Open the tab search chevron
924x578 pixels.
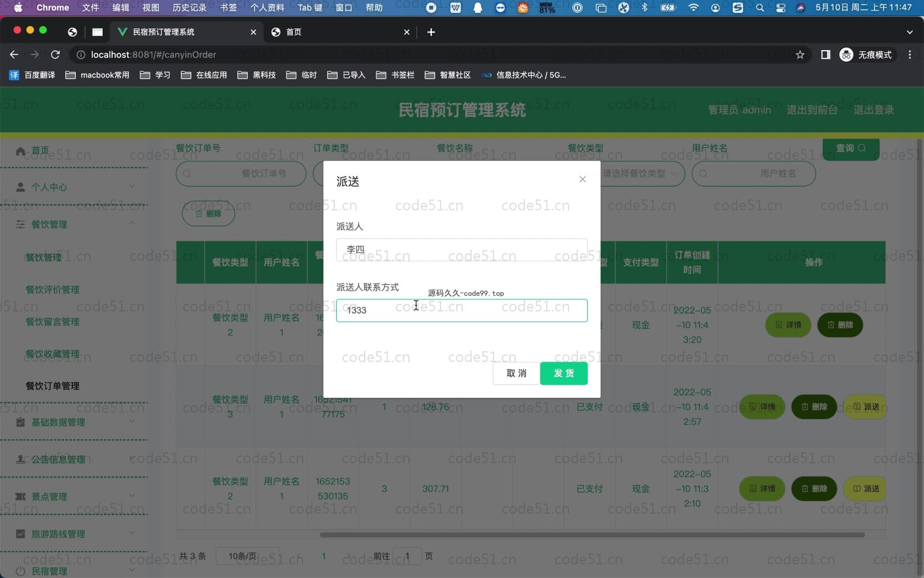coord(910,32)
